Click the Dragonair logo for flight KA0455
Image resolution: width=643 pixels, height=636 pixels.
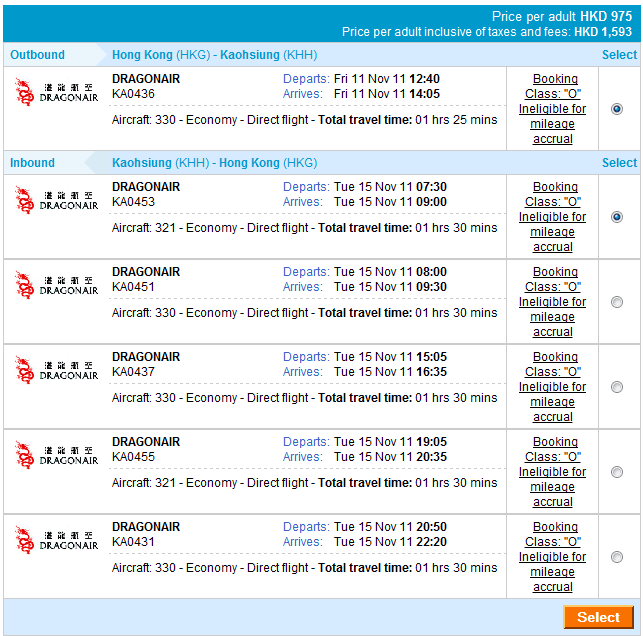pyautogui.click(x=57, y=455)
